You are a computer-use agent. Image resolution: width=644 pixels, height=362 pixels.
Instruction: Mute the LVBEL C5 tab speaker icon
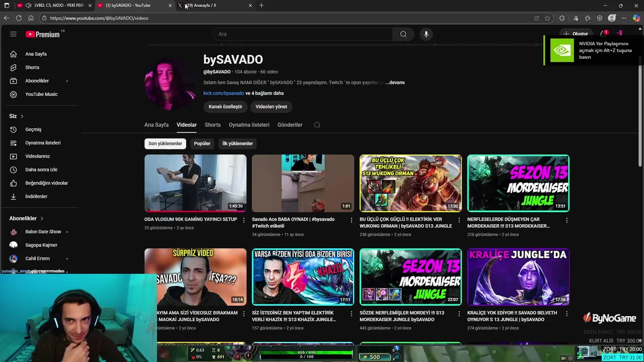click(x=28, y=5)
